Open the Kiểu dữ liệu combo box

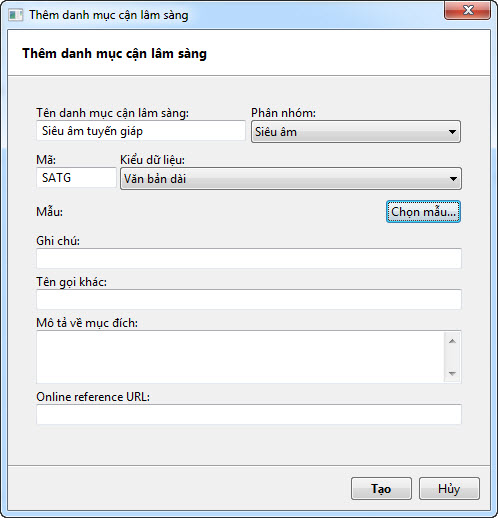(x=291, y=179)
